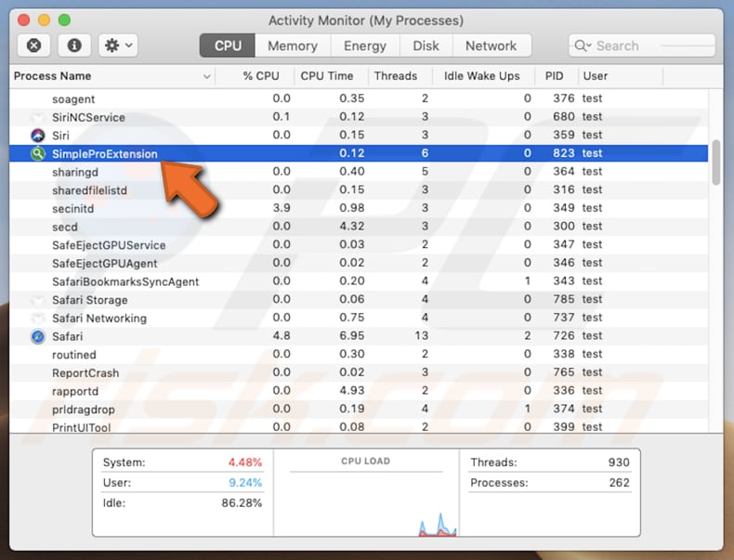Click the yellow minimize window button
734x560 pixels.
pos(44,20)
